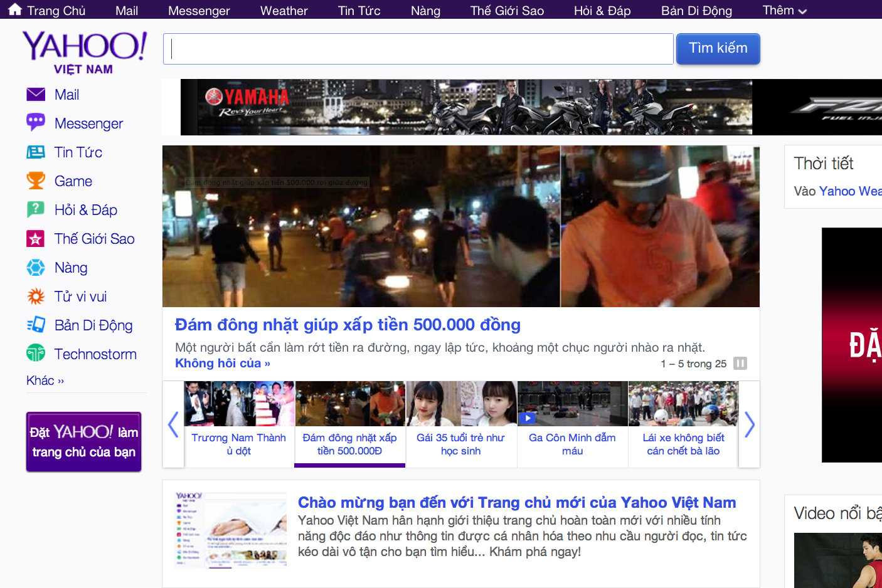Click the Tìm kiếm search button

pos(718,49)
